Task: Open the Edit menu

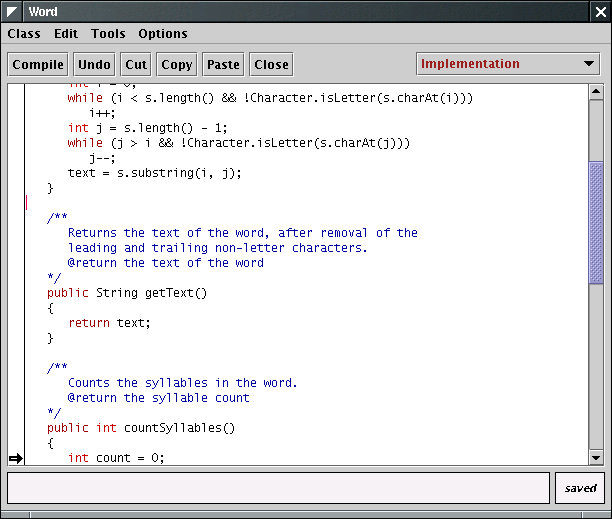Action: point(66,33)
